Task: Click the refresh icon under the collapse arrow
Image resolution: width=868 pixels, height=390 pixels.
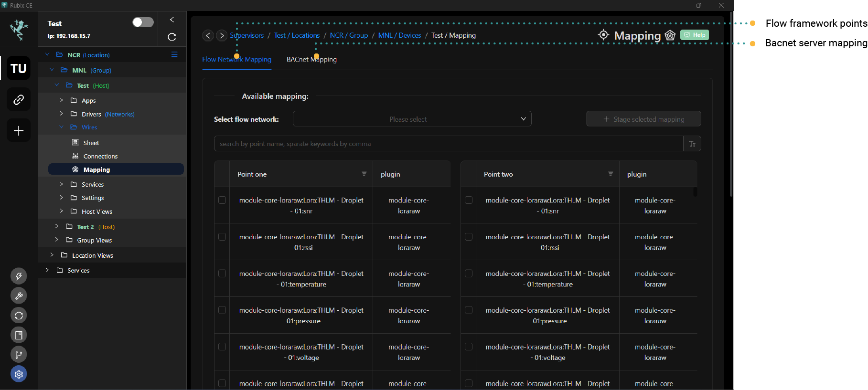Action: (x=172, y=37)
